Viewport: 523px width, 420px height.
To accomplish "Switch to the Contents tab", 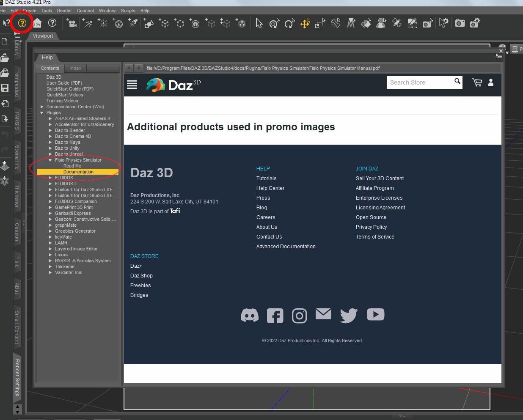I will (x=50, y=68).
